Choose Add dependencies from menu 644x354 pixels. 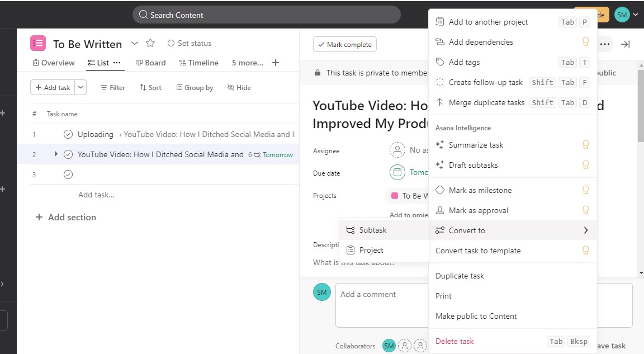512,42
